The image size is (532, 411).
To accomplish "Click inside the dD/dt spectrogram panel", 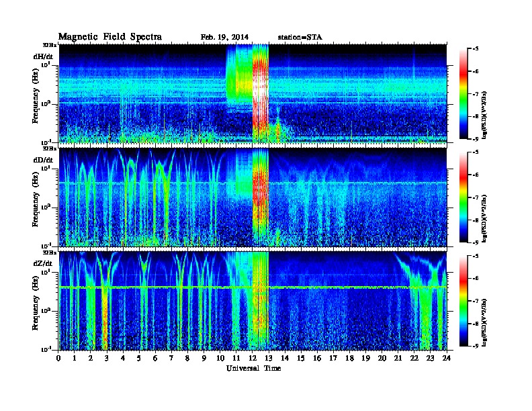I will click(253, 197).
